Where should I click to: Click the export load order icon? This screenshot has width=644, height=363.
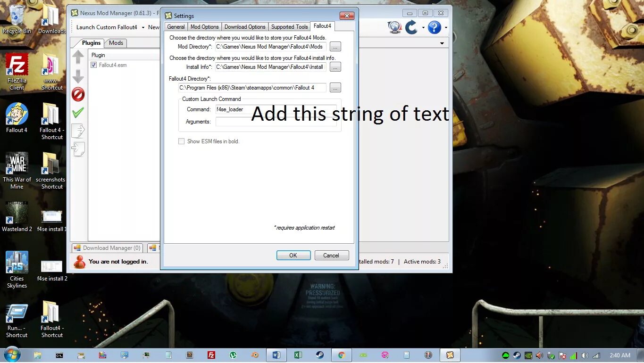78,131
